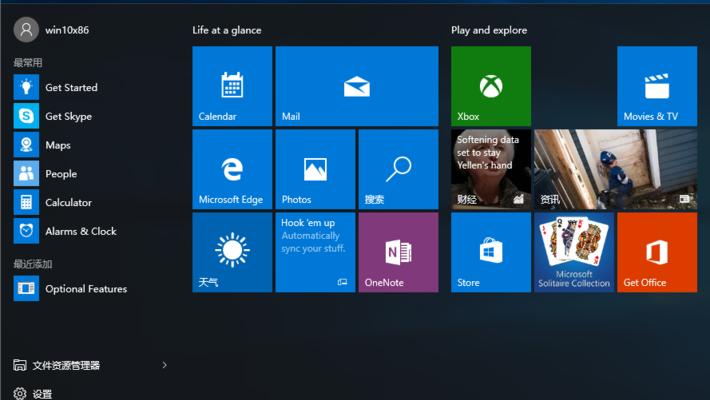Viewport: 710px width, 400px height.
Task: Click the Alarms & Clock icon
Action: tap(26, 231)
